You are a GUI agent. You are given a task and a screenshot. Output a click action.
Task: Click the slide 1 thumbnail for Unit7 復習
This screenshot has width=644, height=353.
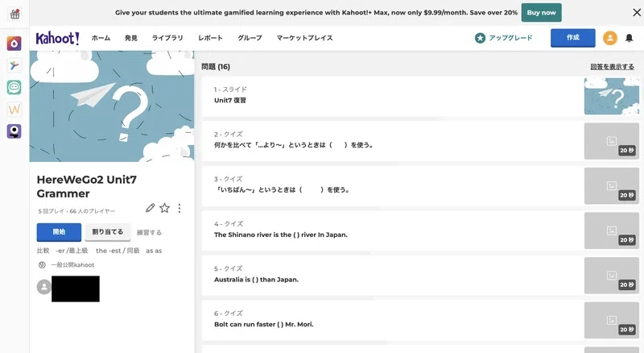pyautogui.click(x=612, y=96)
